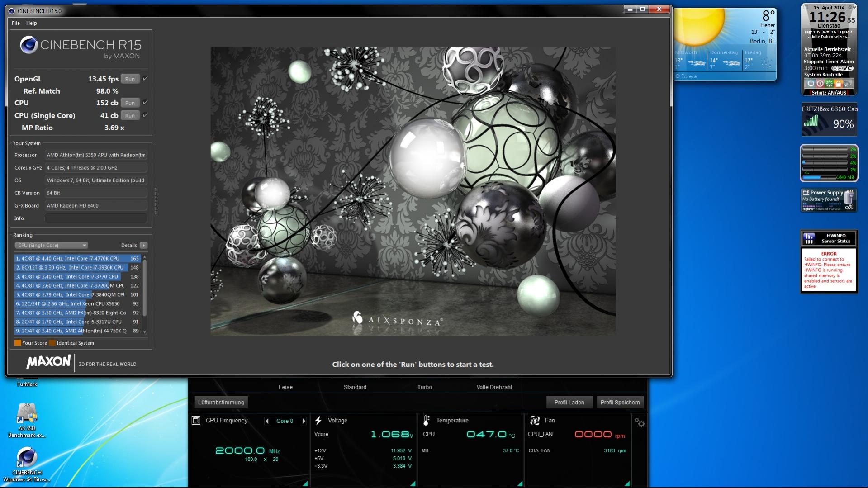Click the Profil Laden button
868x488 pixels.
pos(569,403)
